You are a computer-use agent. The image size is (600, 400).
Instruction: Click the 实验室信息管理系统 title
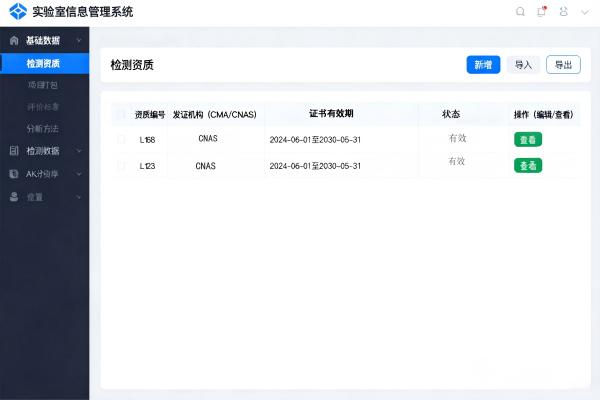click(x=83, y=11)
